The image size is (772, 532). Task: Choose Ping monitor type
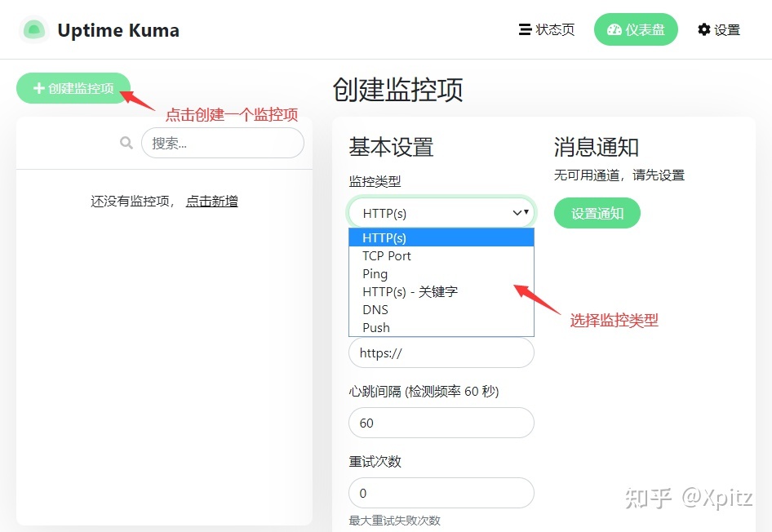coord(441,273)
